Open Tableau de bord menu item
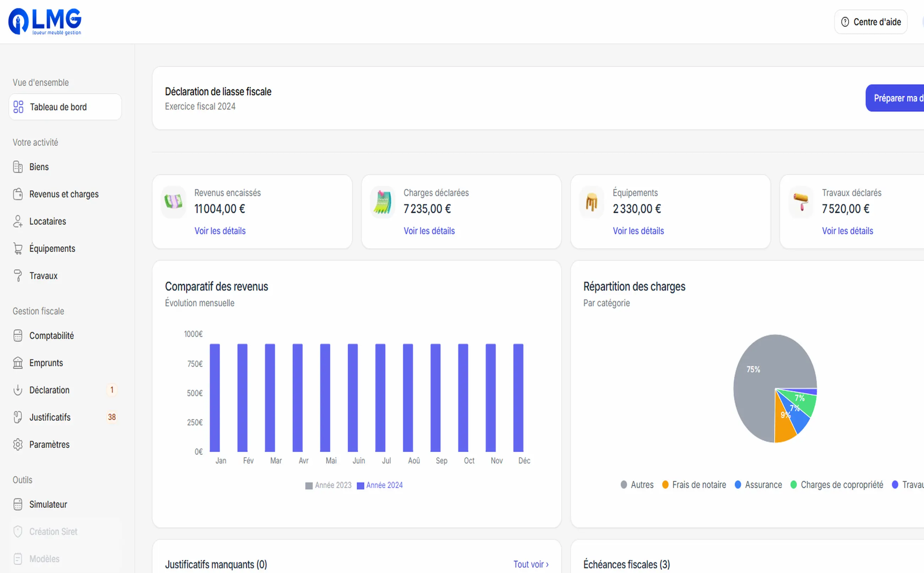The width and height of the screenshot is (924, 573). [58, 107]
